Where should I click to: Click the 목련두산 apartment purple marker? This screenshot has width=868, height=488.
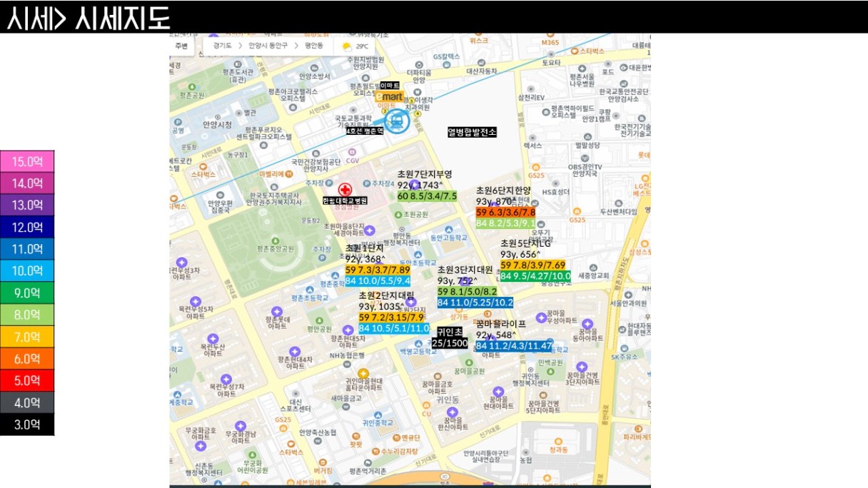click(x=212, y=339)
